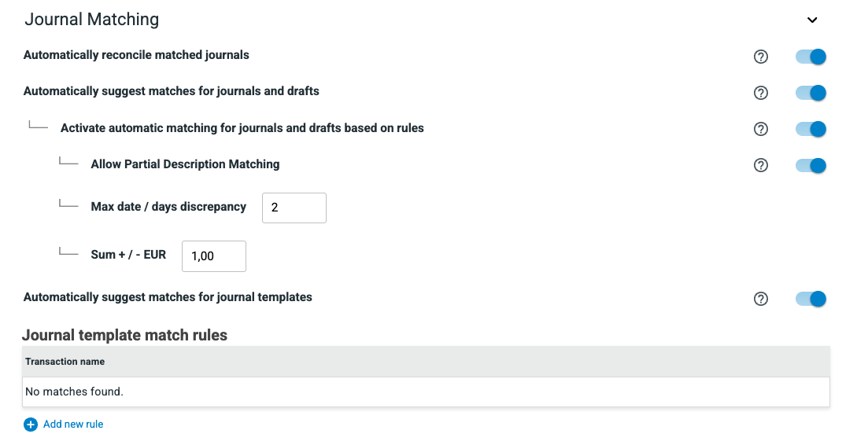The height and width of the screenshot is (445, 868).
Task: Open help for journal templates match suggestions
Action: [x=760, y=299]
